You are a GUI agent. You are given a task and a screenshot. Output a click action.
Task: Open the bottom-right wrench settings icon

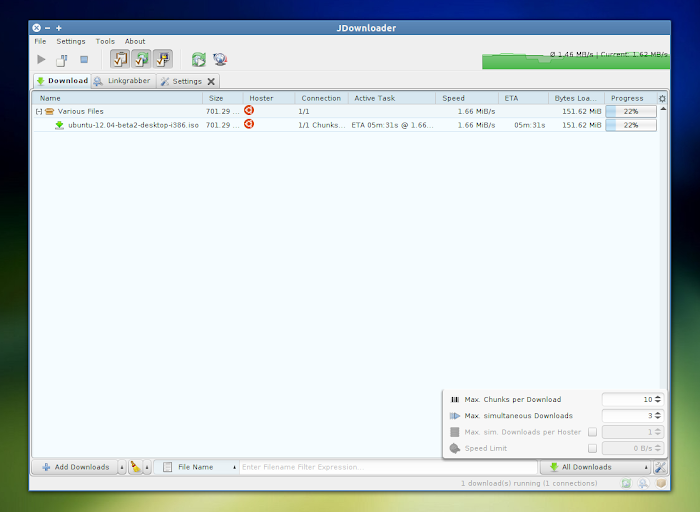tap(660, 467)
